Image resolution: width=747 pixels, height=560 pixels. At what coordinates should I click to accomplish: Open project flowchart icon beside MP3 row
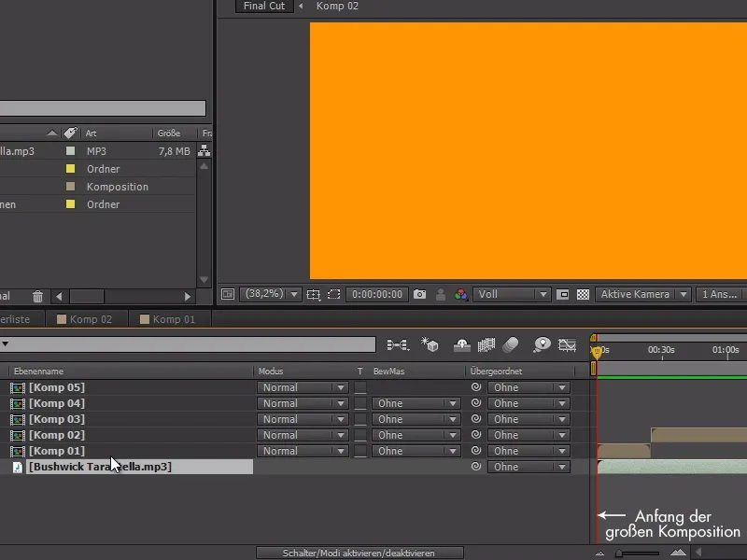(x=204, y=150)
